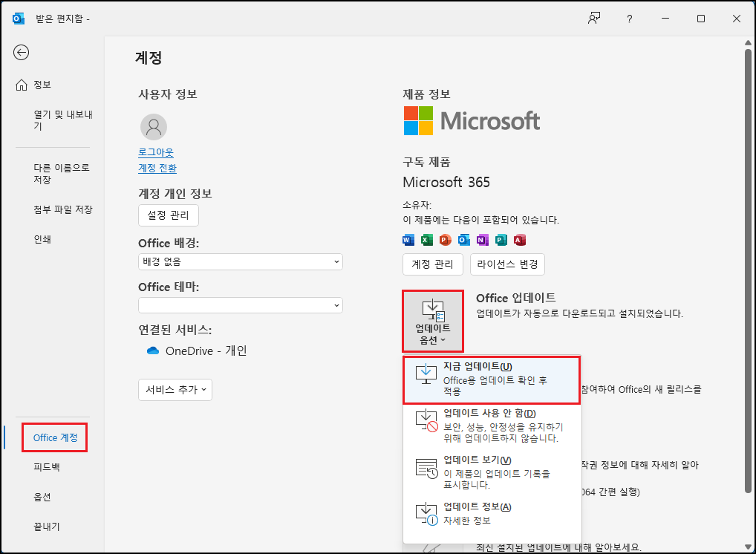Open the feedback person icon in the title bar
The image size is (756, 554).
tap(594, 19)
